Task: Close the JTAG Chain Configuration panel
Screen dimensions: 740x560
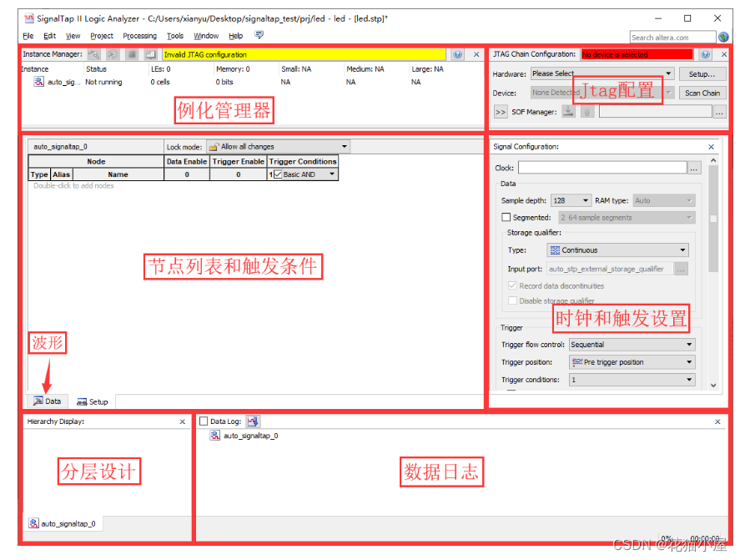Action: [724, 54]
